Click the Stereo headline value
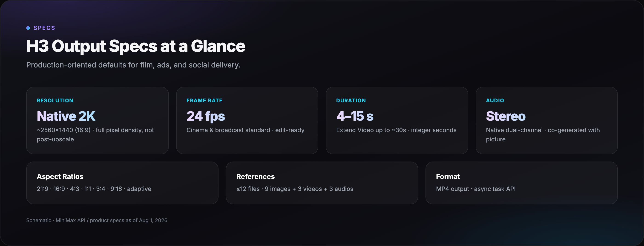Screen dimensions: 644x246 coord(506,116)
